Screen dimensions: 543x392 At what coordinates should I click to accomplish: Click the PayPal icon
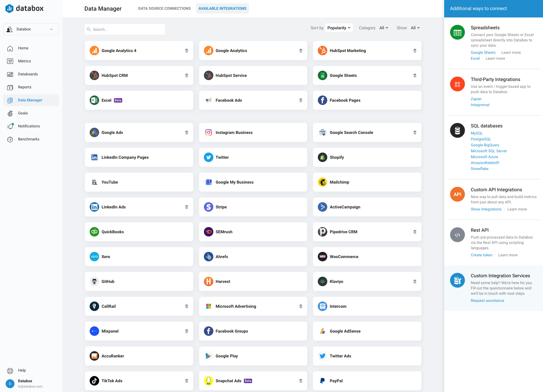323,381
